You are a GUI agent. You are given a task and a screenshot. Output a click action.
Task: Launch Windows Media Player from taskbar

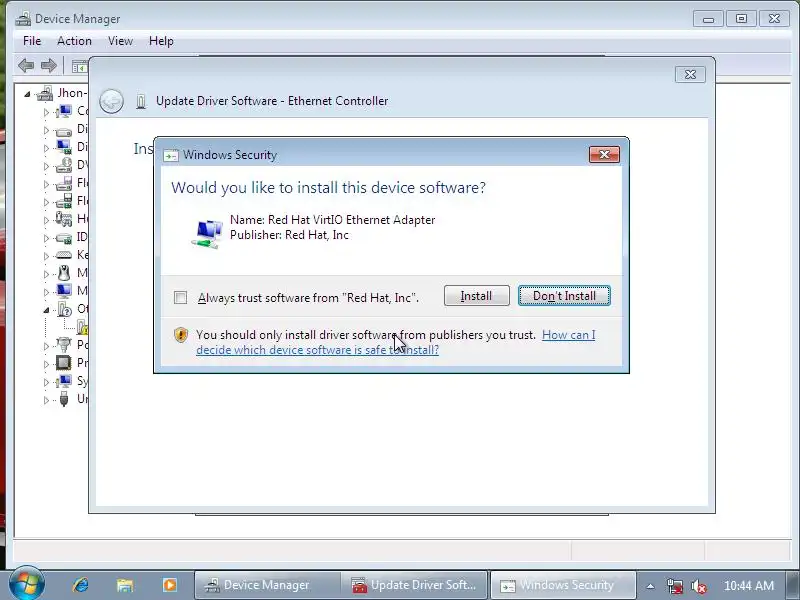tap(169, 585)
